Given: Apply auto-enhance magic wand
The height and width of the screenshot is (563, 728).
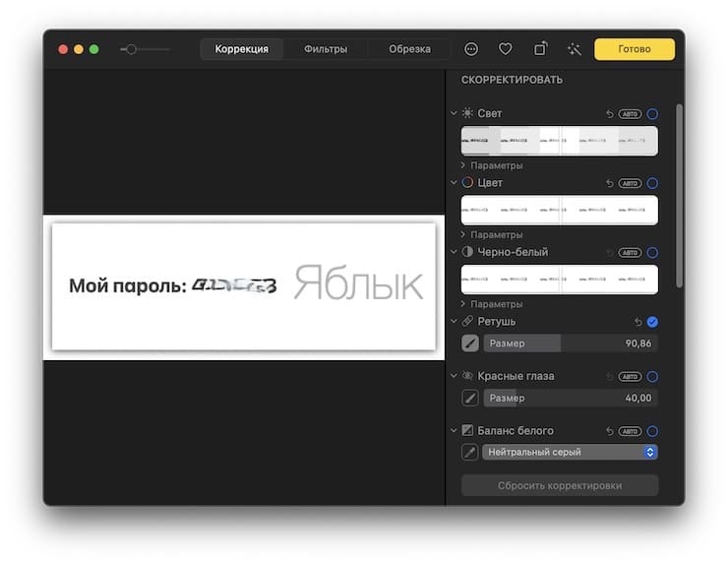Looking at the screenshot, I should (x=575, y=49).
